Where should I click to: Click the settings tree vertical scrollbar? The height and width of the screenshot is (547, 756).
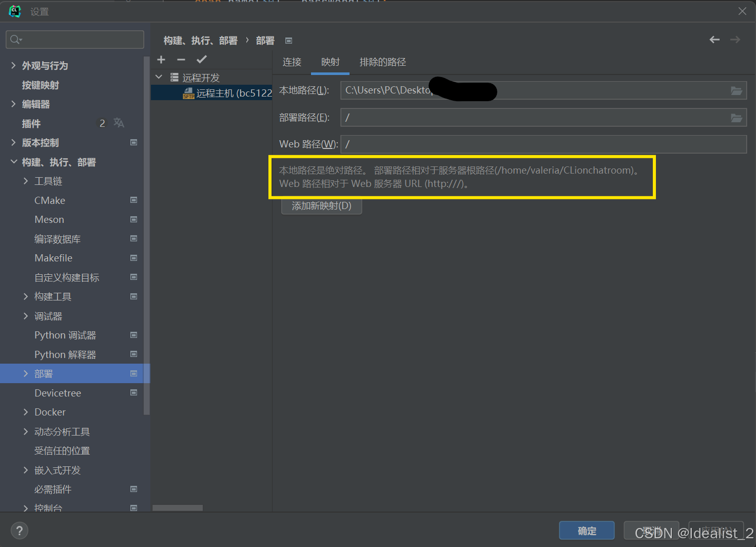click(147, 235)
